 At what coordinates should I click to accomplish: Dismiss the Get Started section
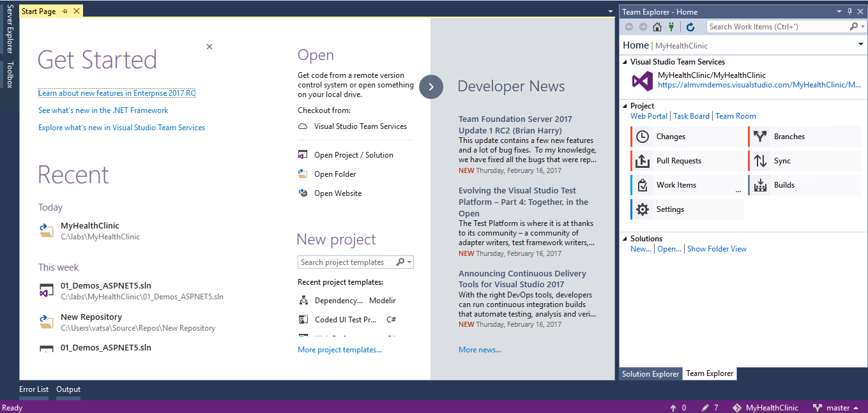209,47
